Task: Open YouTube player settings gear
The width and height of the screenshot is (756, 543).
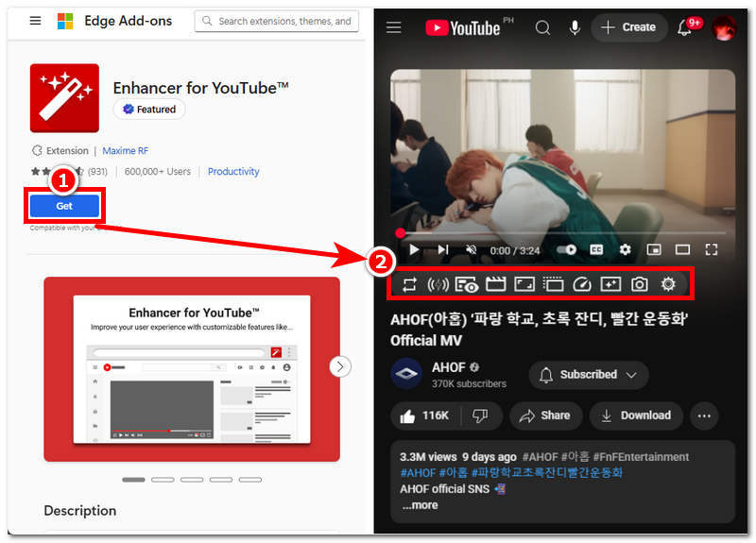Action: (625, 249)
